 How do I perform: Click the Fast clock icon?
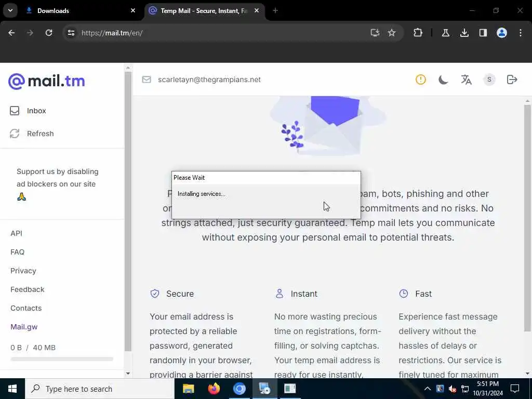click(403, 294)
